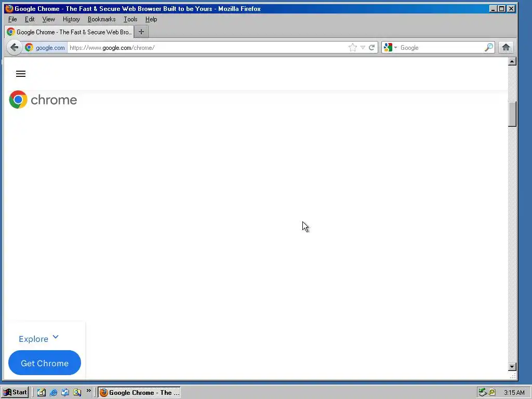Open the File menu
The image size is (532, 399).
pyautogui.click(x=12, y=19)
